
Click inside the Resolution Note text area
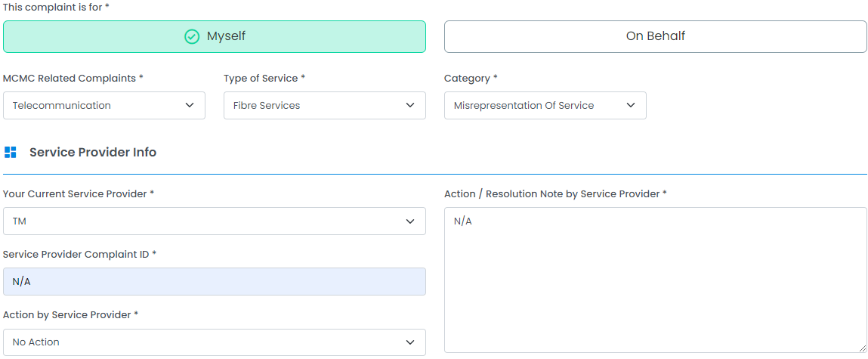[x=655, y=280]
